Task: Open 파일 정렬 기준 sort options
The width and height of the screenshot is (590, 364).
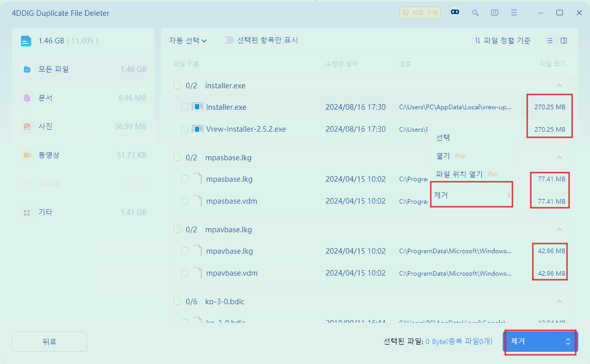Action: coord(502,40)
